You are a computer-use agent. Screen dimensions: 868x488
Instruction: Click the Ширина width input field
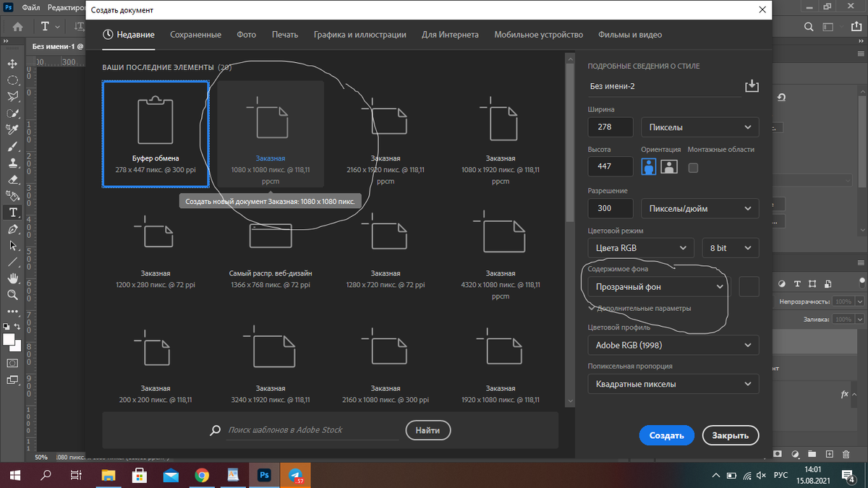point(610,127)
